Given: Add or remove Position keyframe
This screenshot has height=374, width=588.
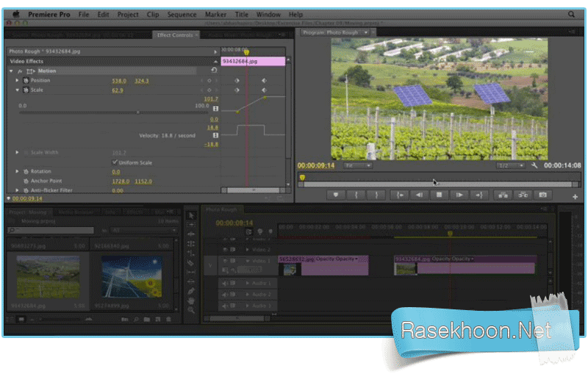Looking at the screenshot, I should (209, 81).
